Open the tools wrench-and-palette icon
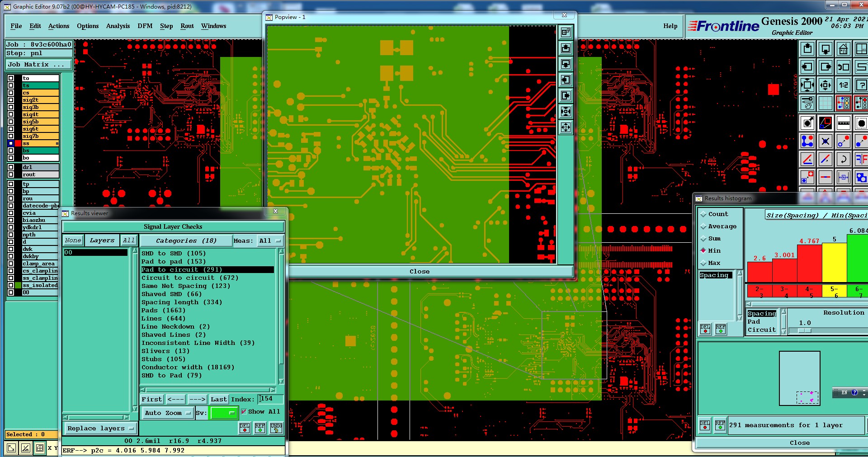The height and width of the screenshot is (457, 868). click(x=807, y=103)
